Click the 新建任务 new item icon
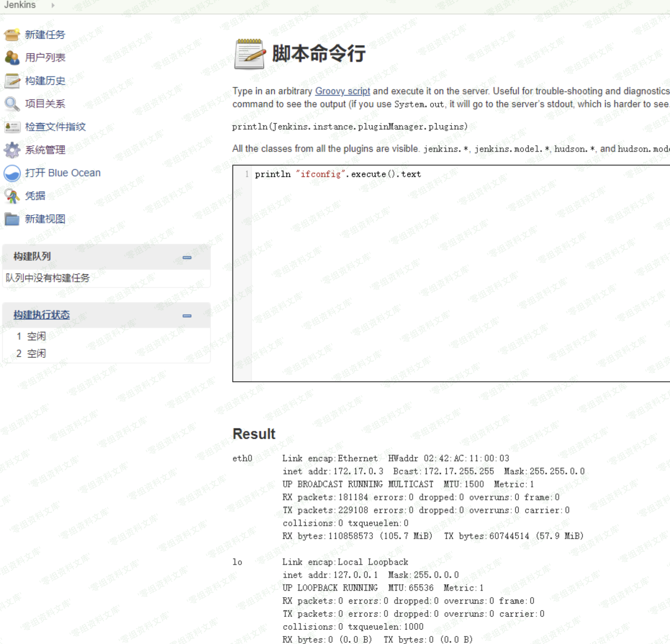This screenshot has width=670, height=644. pos(12,35)
